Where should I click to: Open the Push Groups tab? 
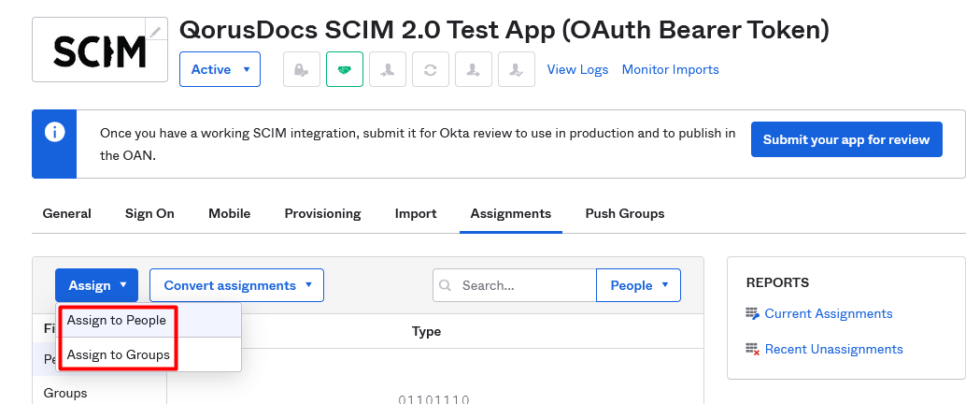tap(625, 214)
